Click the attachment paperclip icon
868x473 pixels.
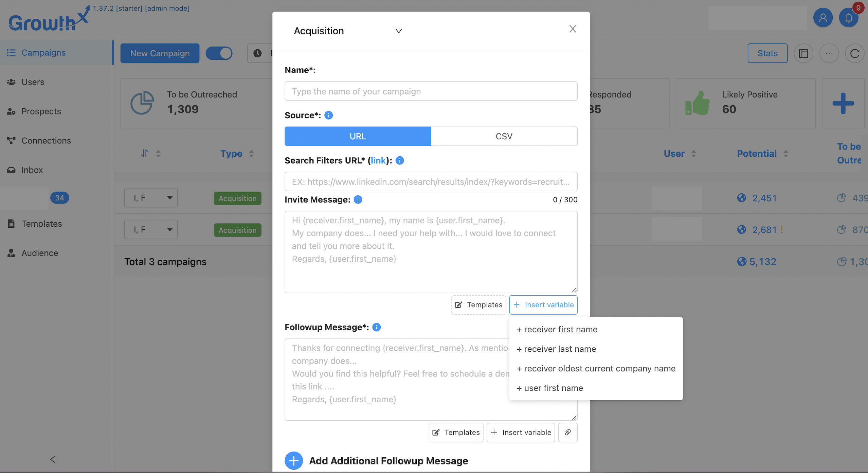click(567, 432)
